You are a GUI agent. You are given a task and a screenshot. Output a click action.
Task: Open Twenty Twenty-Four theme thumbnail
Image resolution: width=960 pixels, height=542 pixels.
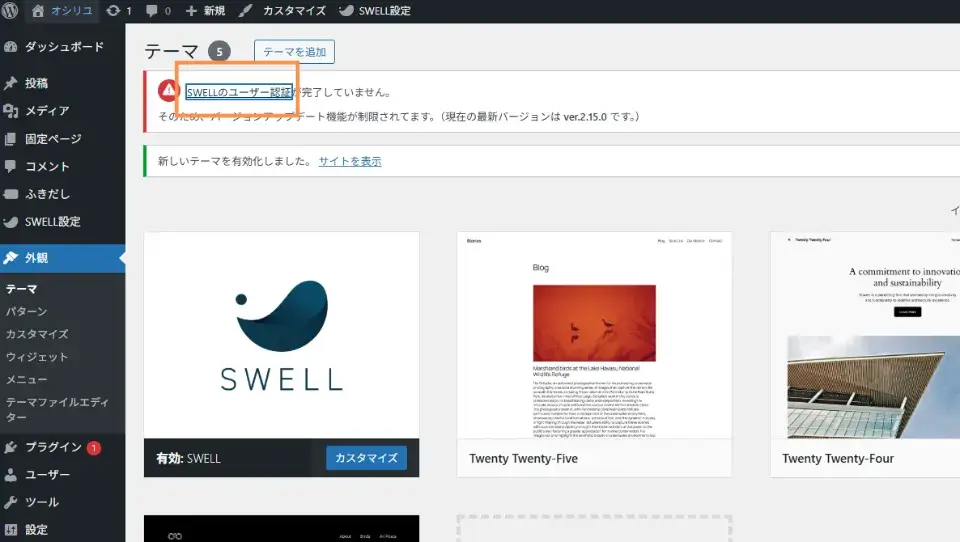click(865, 335)
